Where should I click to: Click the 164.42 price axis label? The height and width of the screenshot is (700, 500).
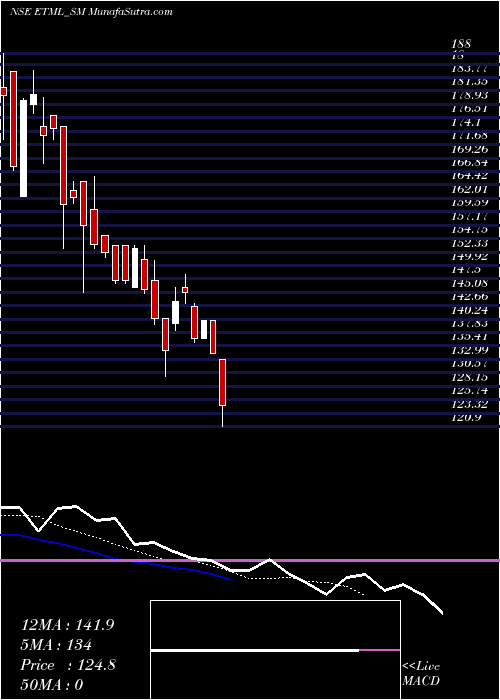tap(469, 175)
